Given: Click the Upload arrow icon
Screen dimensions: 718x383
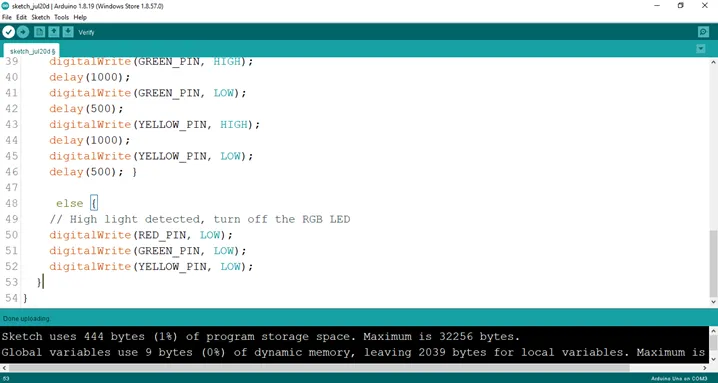Looking at the screenshot, I should click(23, 32).
